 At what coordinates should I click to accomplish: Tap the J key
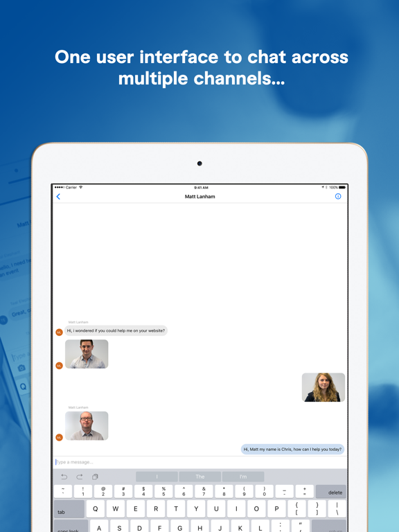pyautogui.click(x=220, y=526)
